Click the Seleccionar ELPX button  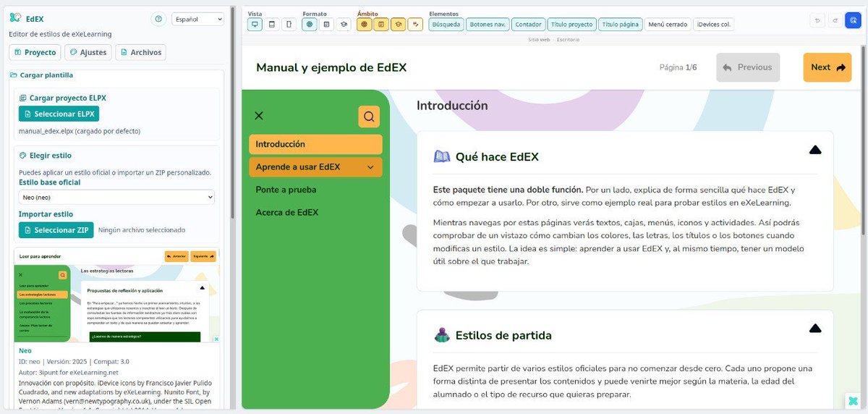coord(59,114)
